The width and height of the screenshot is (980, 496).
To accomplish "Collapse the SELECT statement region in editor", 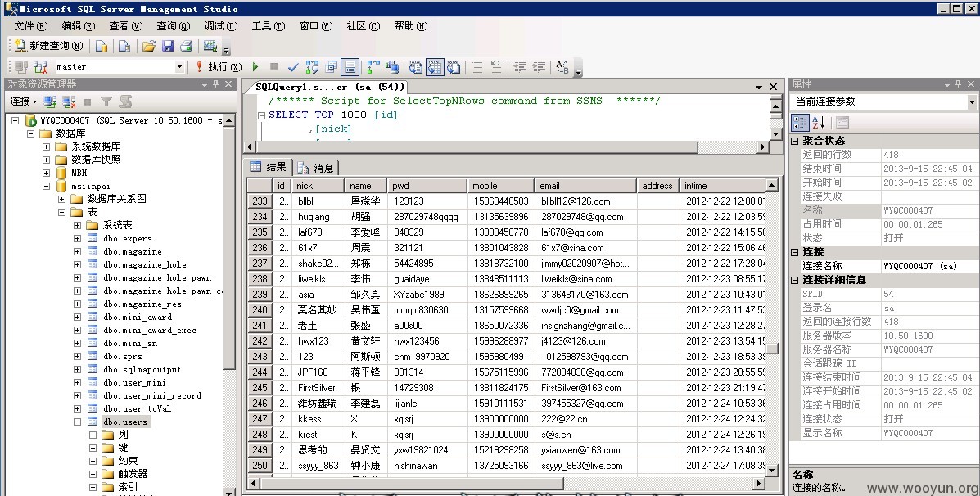I will (x=262, y=115).
